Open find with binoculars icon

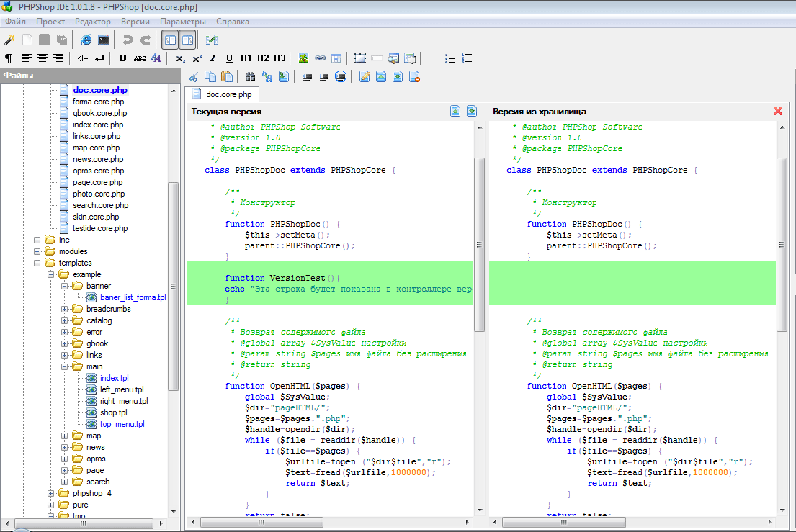pyautogui.click(x=250, y=76)
